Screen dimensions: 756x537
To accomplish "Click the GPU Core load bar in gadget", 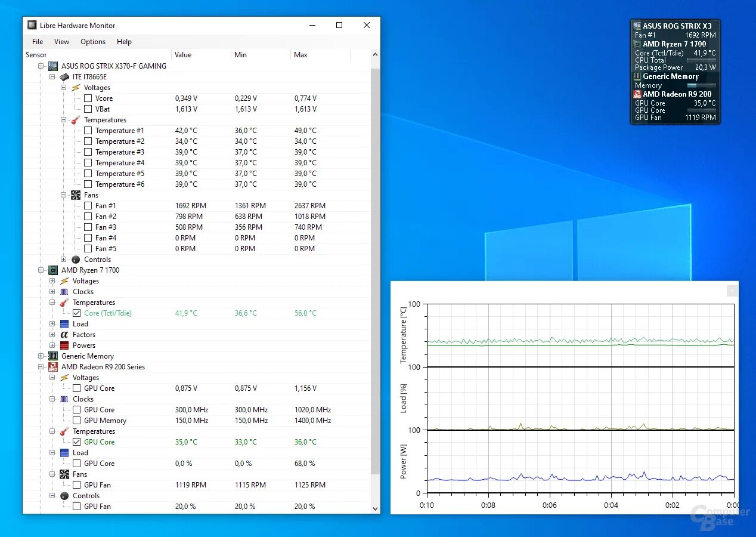I will [x=701, y=110].
